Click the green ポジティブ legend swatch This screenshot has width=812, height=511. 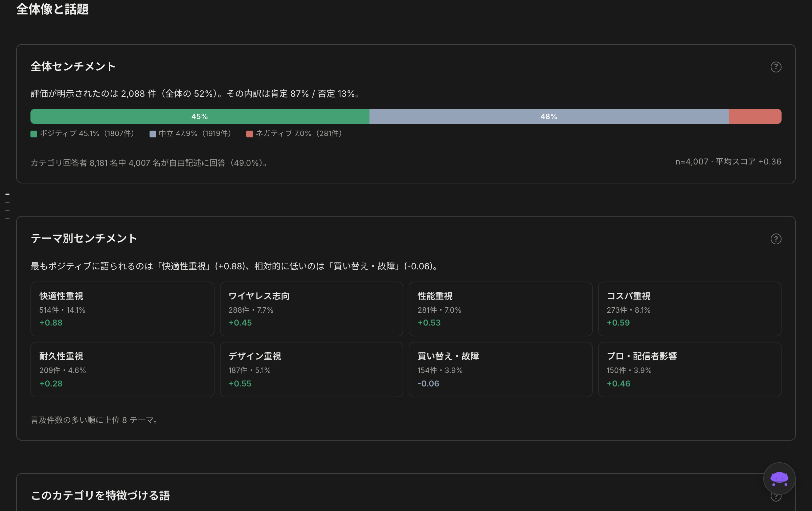[34, 134]
